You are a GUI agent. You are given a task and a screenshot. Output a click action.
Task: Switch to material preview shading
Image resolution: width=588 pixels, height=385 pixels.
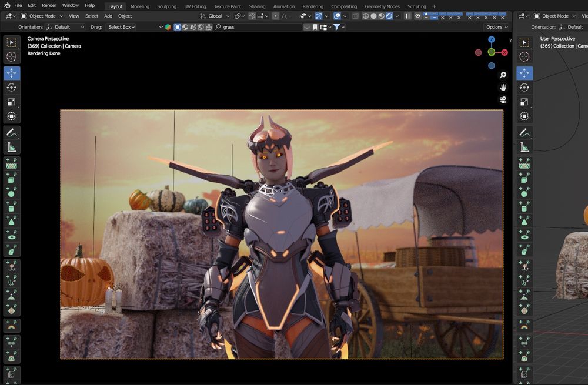coord(382,16)
